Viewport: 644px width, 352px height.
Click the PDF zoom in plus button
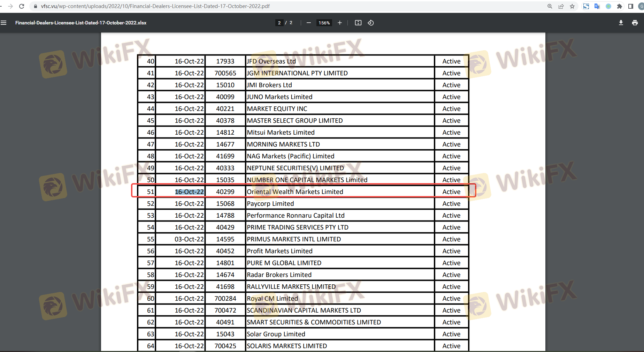(x=339, y=23)
